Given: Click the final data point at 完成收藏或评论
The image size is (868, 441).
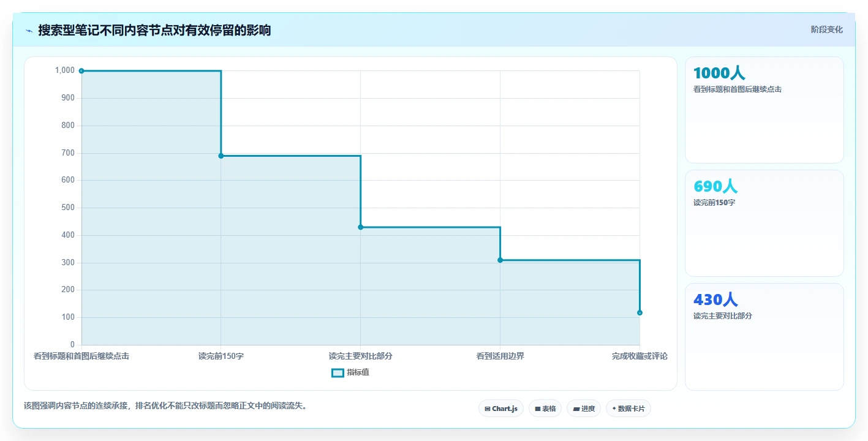Looking at the screenshot, I should pyautogui.click(x=640, y=312).
